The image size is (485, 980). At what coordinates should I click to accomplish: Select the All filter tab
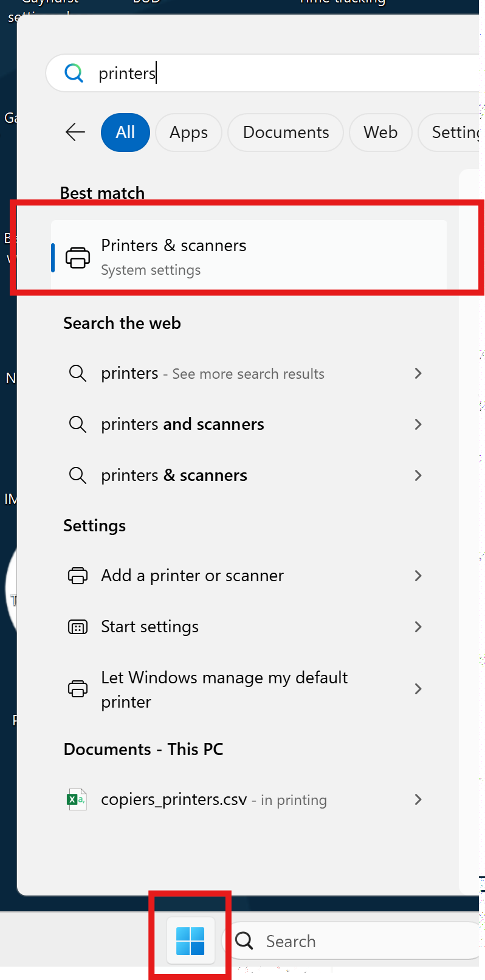coord(125,133)
